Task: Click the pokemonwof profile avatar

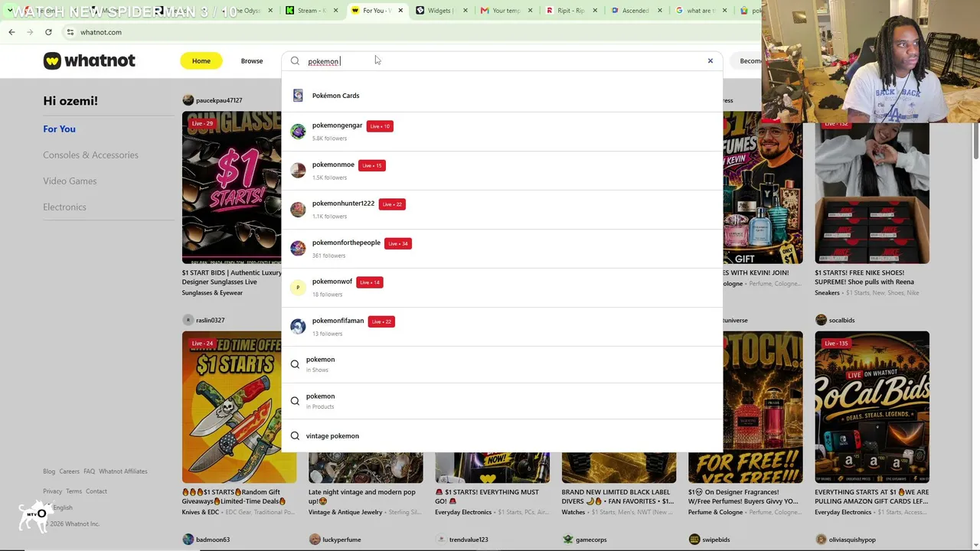Action: [x=298, y=288]
